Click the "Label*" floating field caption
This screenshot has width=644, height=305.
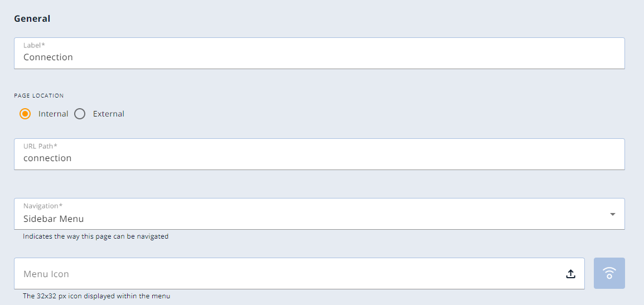click(34, 45)
